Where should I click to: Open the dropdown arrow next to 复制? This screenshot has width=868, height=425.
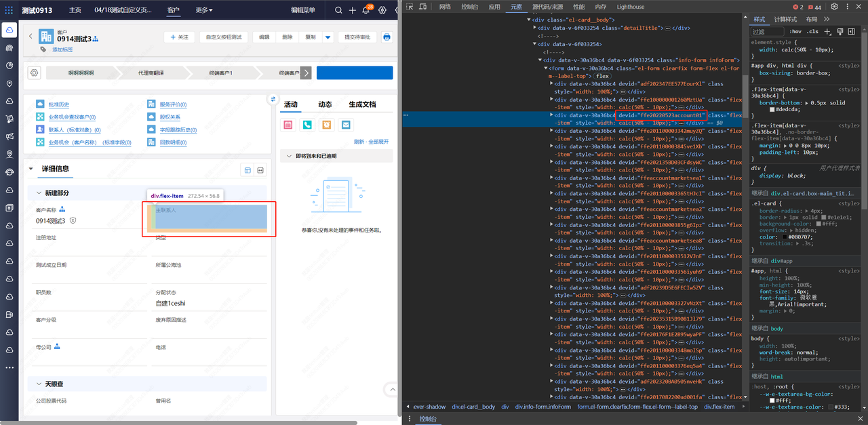point(328,37)
